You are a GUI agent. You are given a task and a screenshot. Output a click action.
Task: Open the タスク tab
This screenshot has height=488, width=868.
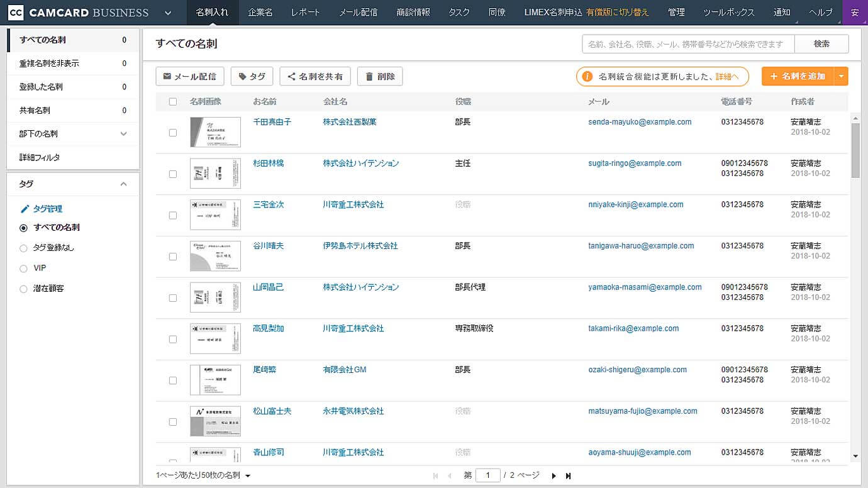(x=459, y=13)
